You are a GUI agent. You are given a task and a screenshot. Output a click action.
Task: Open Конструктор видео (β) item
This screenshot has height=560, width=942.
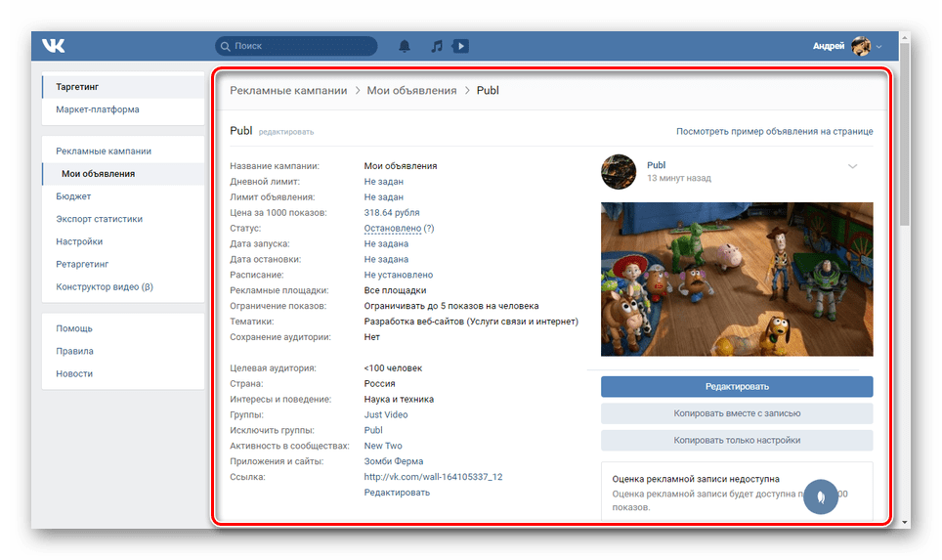click(123, 286)
